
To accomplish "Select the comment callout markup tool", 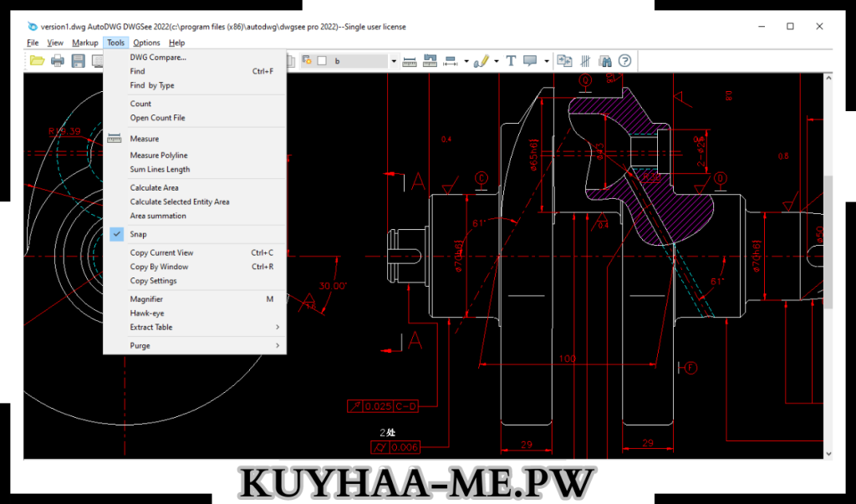I will [x=530, y=61].
